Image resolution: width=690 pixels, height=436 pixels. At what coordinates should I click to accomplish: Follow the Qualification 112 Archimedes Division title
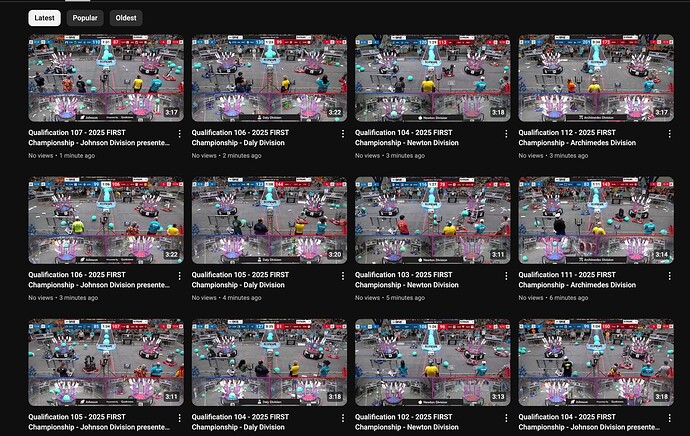pyautogui.click(x=577, y=138)
